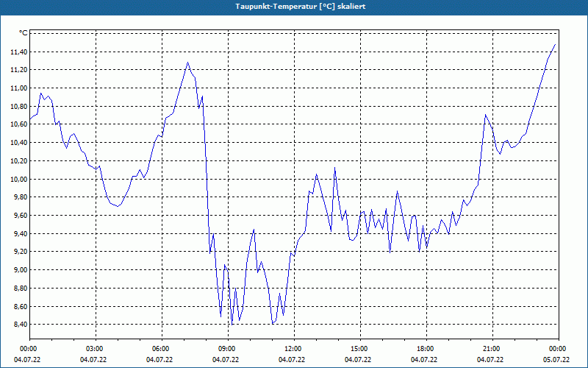This screenshot has height=368, width=588.
Task: Select the 10,20 y-axis label
Action: pyautogui.click(x=19, y=160)
